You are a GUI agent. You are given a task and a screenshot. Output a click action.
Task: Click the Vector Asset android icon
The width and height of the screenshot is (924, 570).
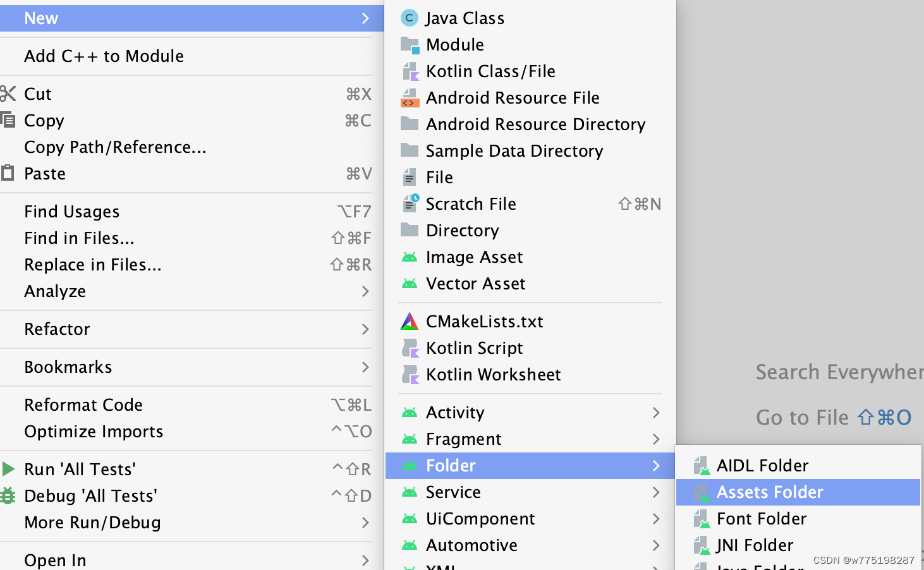pos(410,284)
